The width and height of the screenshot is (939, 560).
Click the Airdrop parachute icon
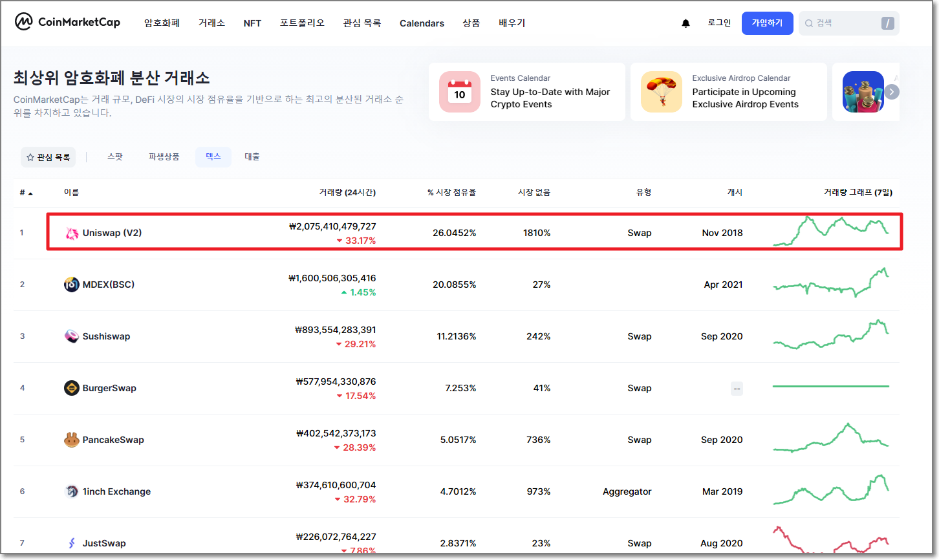662,92
